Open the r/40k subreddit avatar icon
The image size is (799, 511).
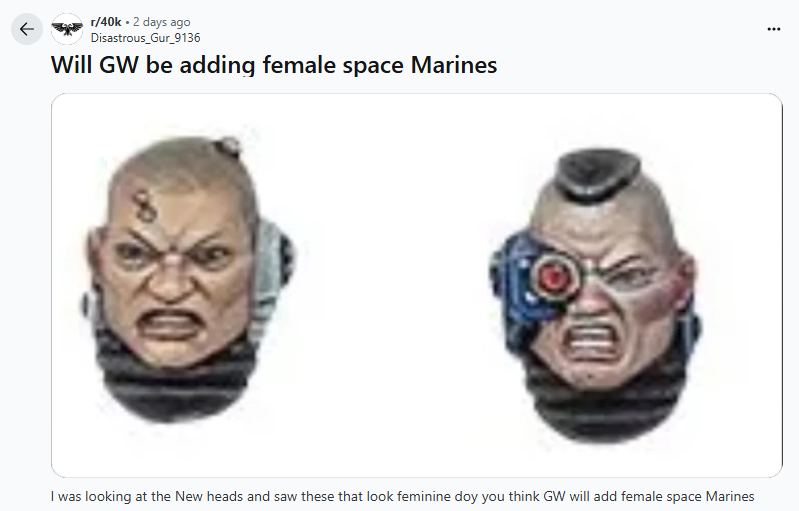(x=67, y=29)
